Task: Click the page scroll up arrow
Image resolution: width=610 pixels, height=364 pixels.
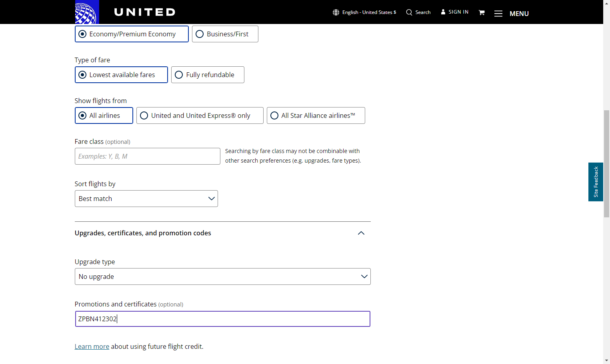Action: [x=606, y=3]
